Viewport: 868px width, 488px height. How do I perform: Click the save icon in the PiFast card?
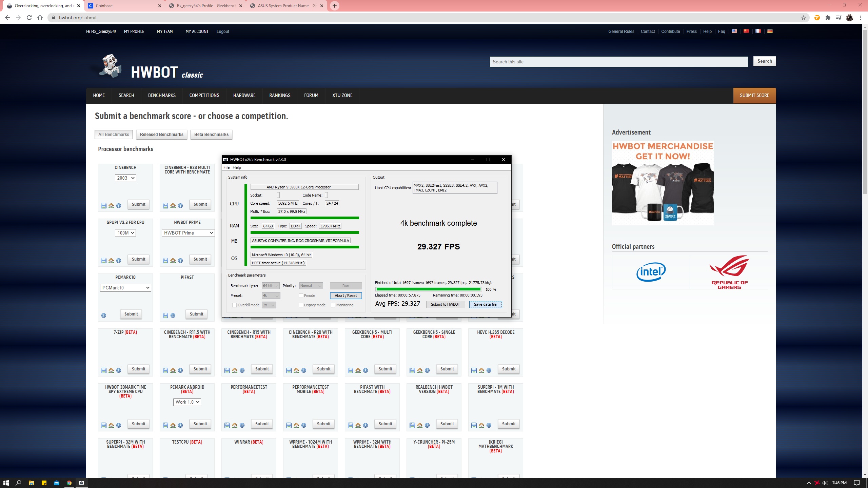(165, 316)
